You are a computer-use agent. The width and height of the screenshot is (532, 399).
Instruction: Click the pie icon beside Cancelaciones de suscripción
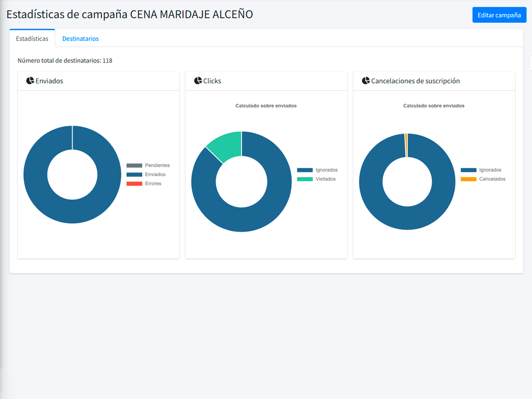point(366,80)
